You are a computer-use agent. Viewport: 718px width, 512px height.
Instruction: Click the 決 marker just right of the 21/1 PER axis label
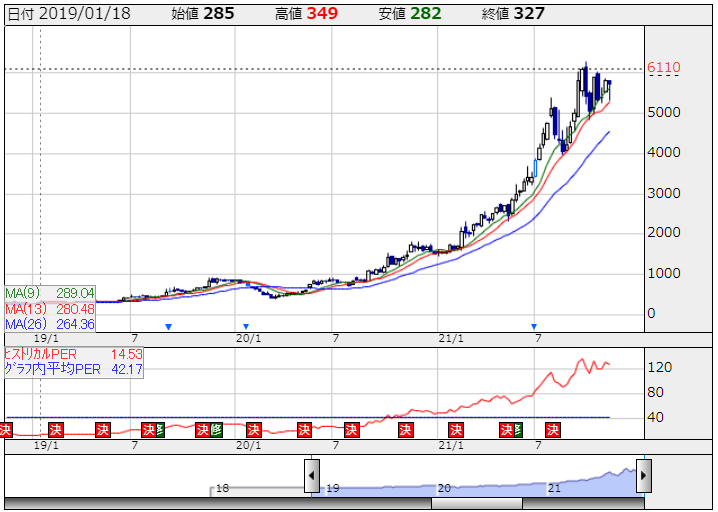click(x=456, y=430)
